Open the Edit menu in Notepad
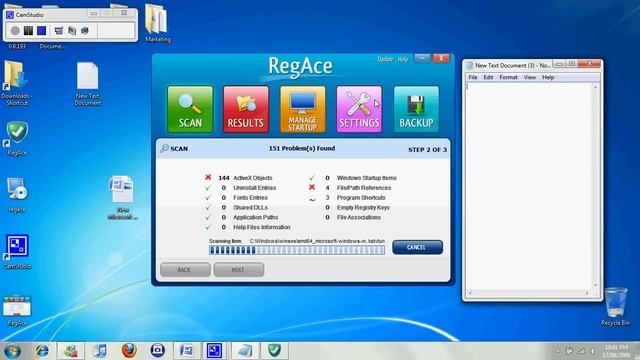This screenshot has width=640, height=360. tap(488, 77)
